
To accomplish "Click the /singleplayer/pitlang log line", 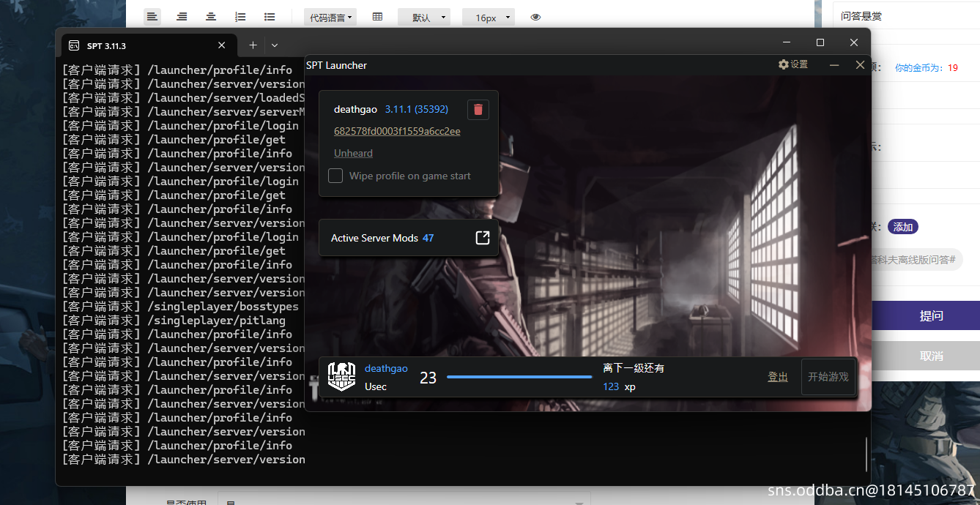I will (x=174, y=320).
